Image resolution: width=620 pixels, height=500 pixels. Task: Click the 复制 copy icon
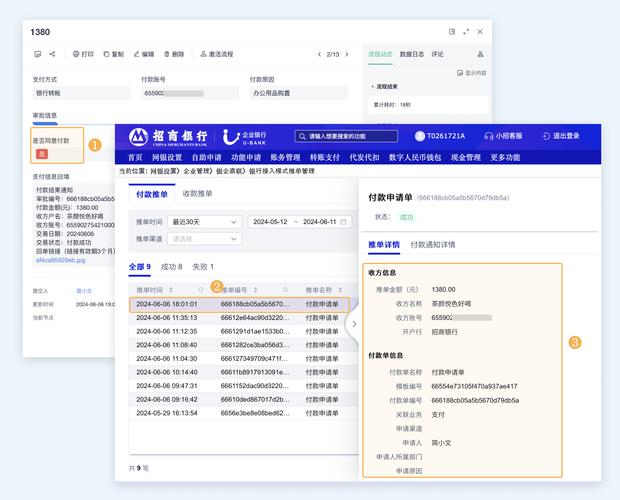coord(106,54)
